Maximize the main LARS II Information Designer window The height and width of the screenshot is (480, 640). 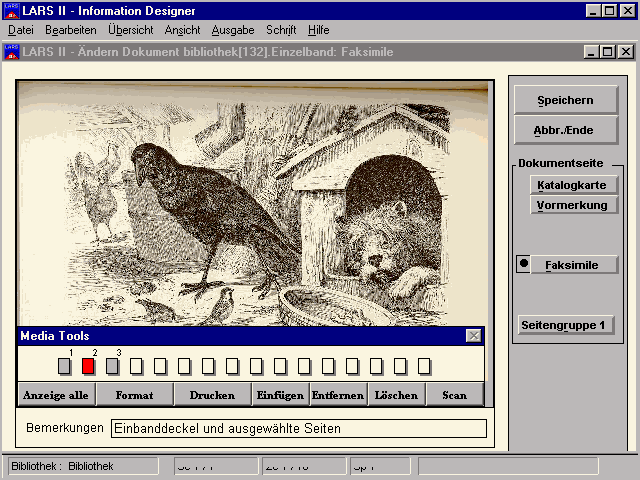pos(609,11)
